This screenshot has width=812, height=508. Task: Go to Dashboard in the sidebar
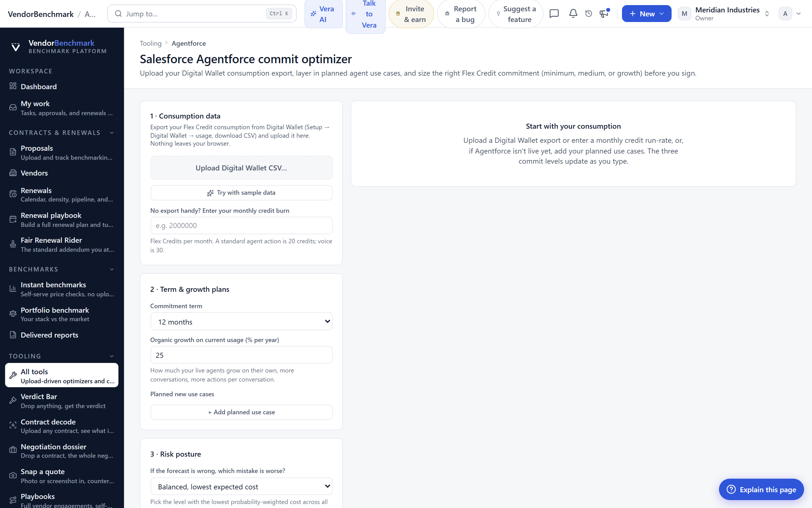pyautogui.click(x=62, y=86)
